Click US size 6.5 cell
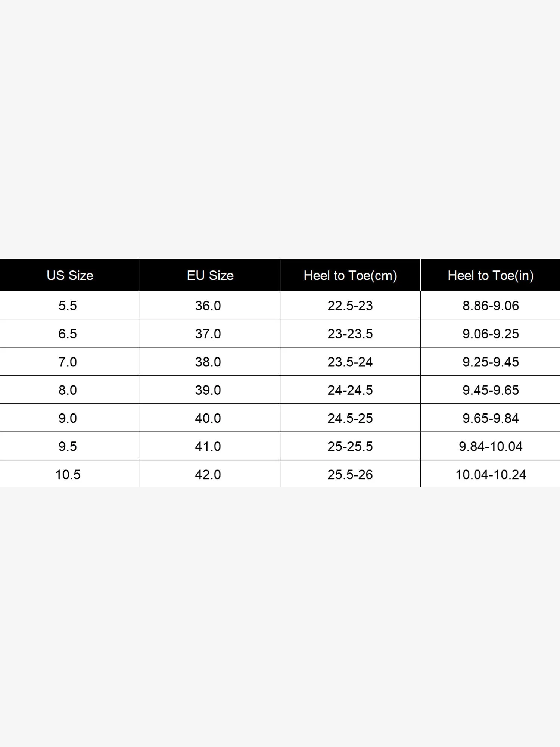560x747 pixels. [70, 334]
